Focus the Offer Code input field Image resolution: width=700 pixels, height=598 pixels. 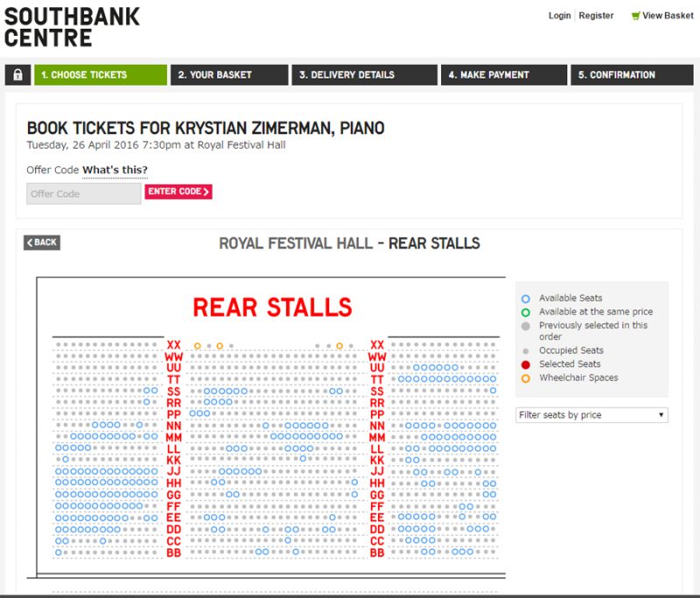pos(84,193)
